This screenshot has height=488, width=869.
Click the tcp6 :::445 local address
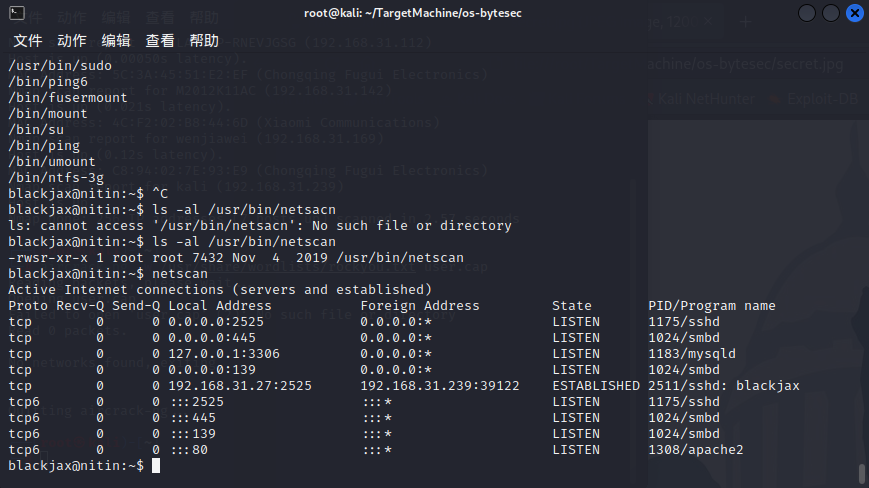click(193, 418)
